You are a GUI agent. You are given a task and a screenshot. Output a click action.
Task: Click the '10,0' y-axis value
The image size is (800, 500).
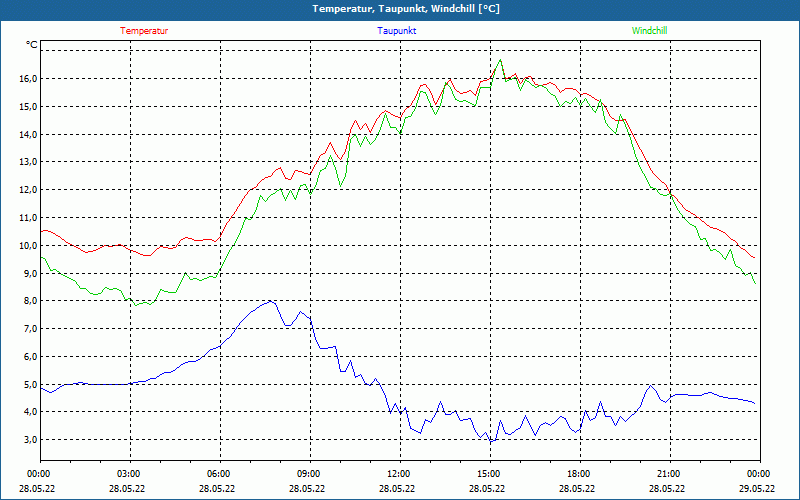pos(28,245)
